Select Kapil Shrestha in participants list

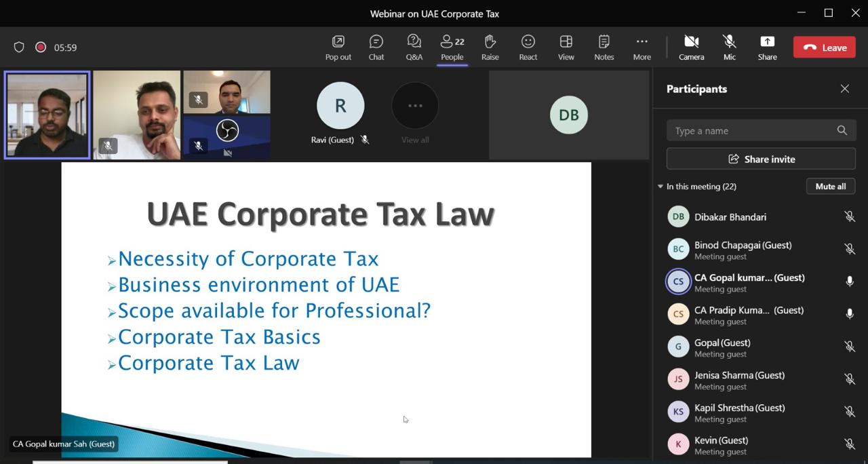(x=739, y=412)
